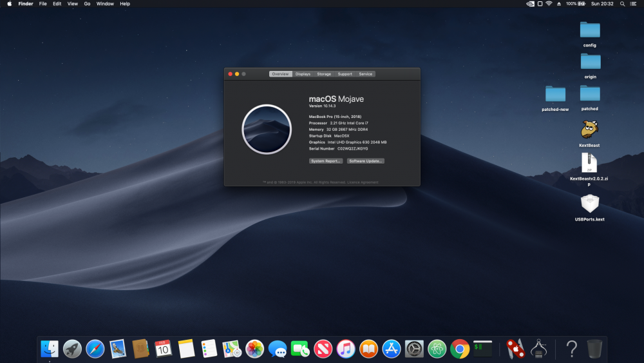Open the Apple menu
644x363 pixels.
[10, 4]
